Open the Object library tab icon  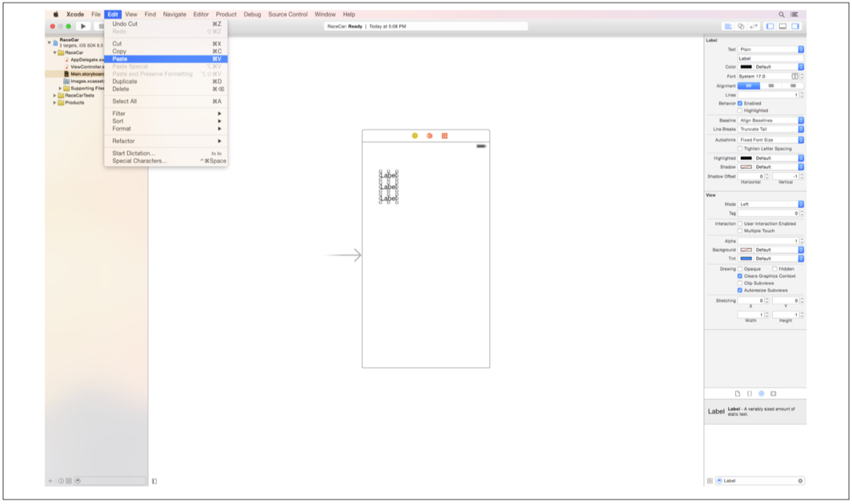point(761,393)
